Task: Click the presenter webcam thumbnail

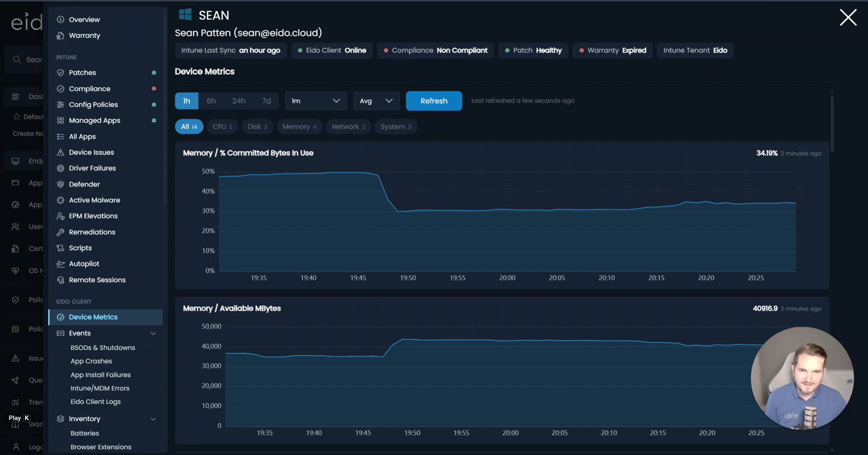Action: point(802,378)
